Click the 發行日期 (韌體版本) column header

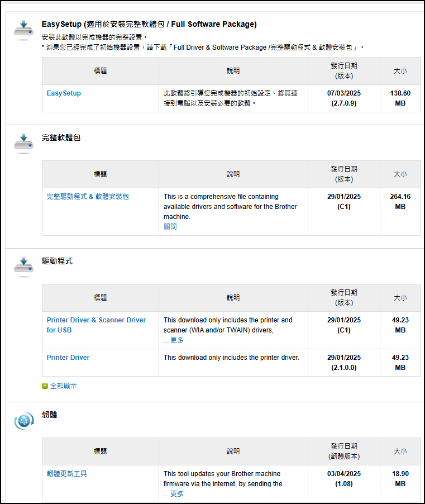(x=343, y=451)
